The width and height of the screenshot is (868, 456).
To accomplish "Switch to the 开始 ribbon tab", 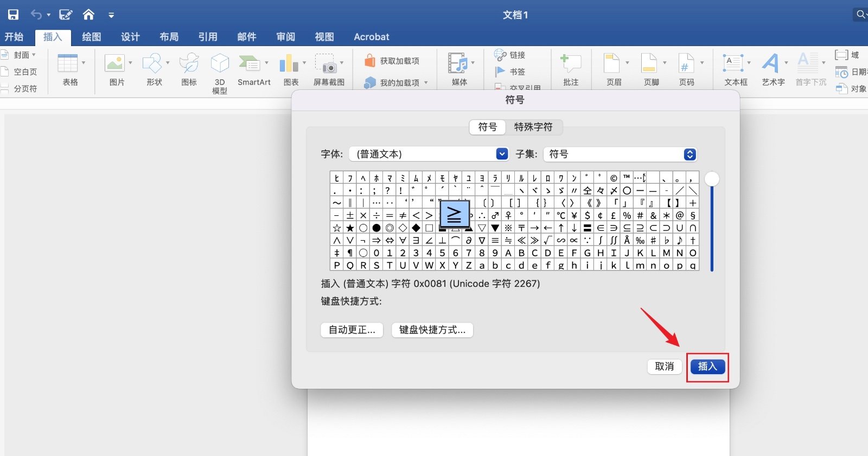I will (x=14, y=37).
